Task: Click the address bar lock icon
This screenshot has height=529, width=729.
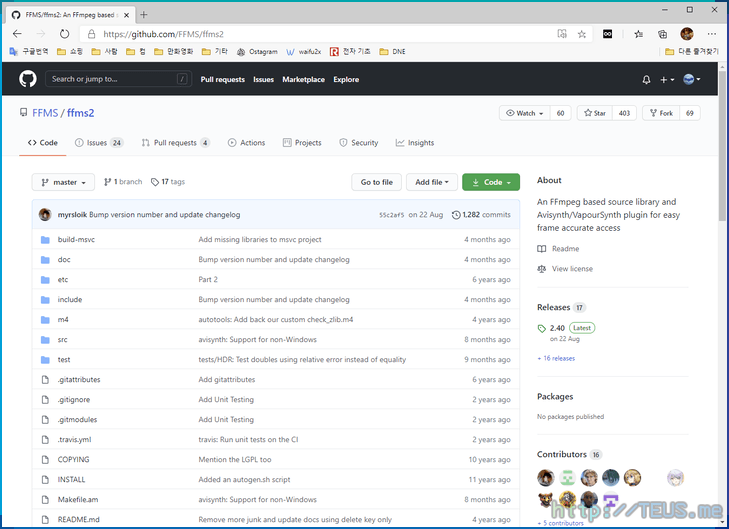Action: [x=92, y=34]
